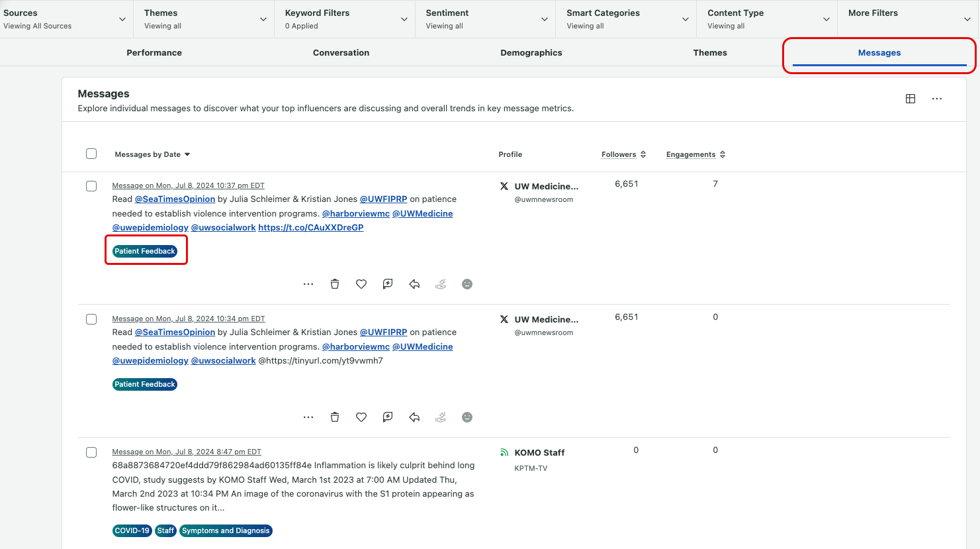980x549 pixels.
Task: Click @SeaTimesOpinion in the 10:37 pm message
Action: 175,199
